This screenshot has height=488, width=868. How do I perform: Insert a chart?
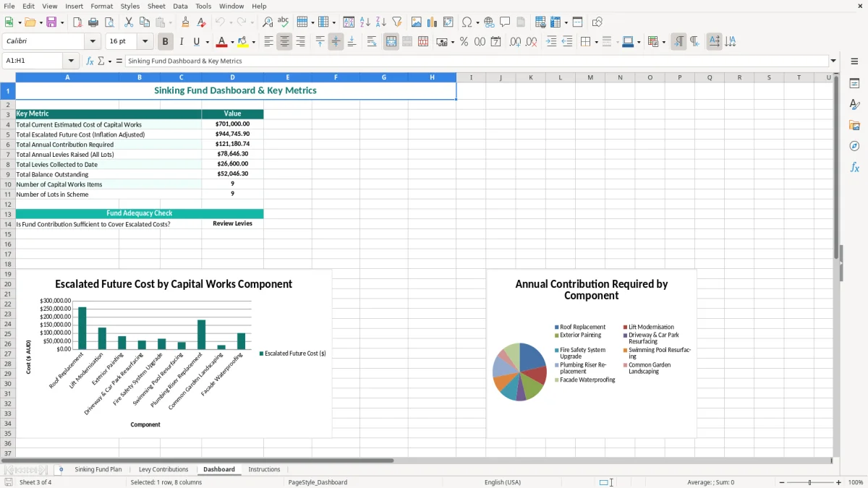click(432, 22)
